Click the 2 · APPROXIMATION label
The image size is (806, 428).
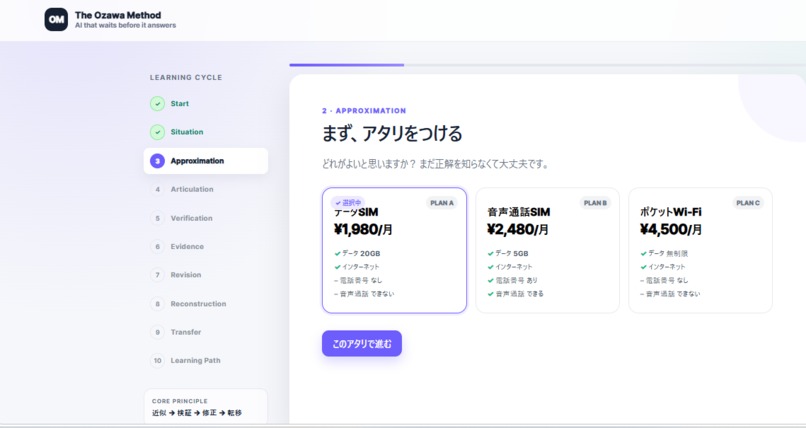point(364,110)
